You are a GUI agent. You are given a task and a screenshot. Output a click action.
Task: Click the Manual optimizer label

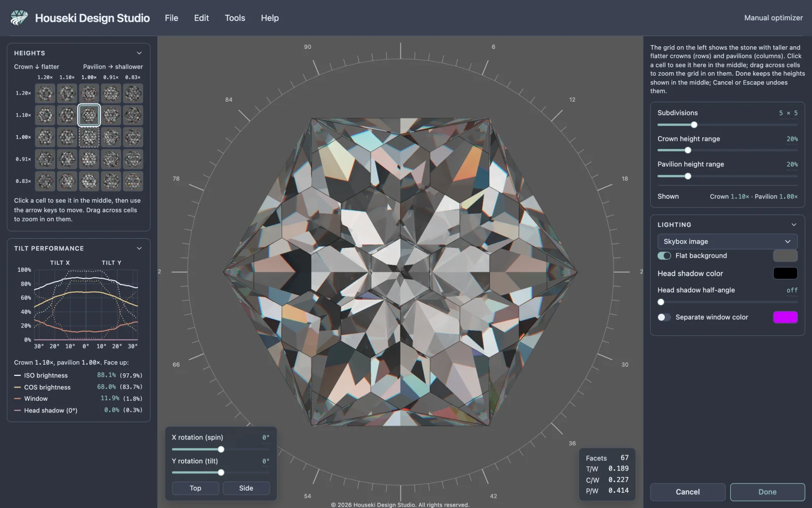773,18
